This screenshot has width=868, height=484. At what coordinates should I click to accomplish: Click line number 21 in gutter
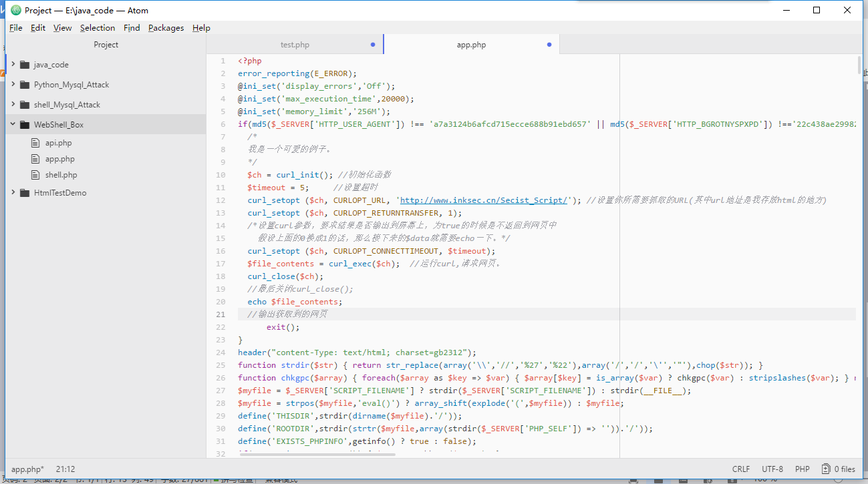221,314
